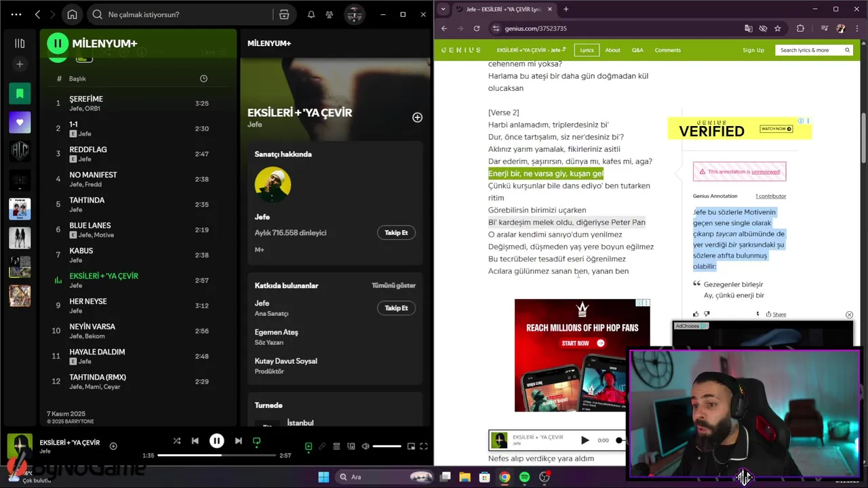Skip to previous track
The height and width of the screenshot is (488, 868).
pos(195,441)
